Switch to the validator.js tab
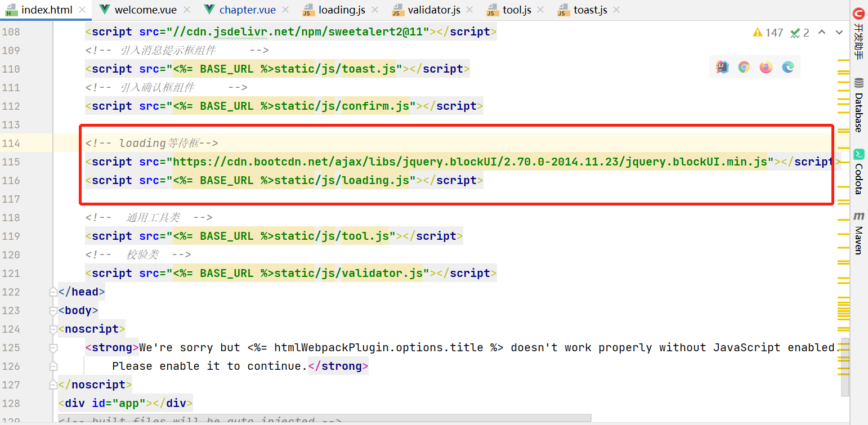The height and width of the screenshot is (425, 868). (x=434, y=10)
